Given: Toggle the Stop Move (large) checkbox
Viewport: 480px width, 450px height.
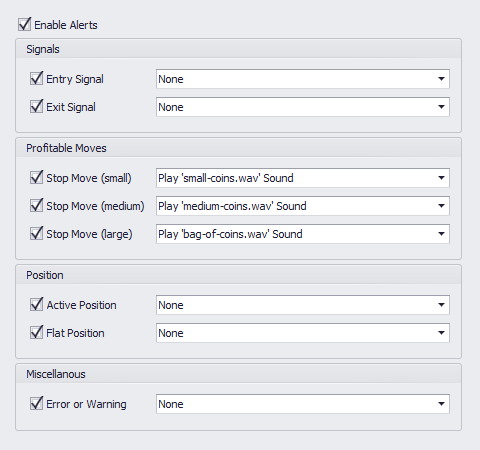Looking at the screenshot, I should (36, 234).
